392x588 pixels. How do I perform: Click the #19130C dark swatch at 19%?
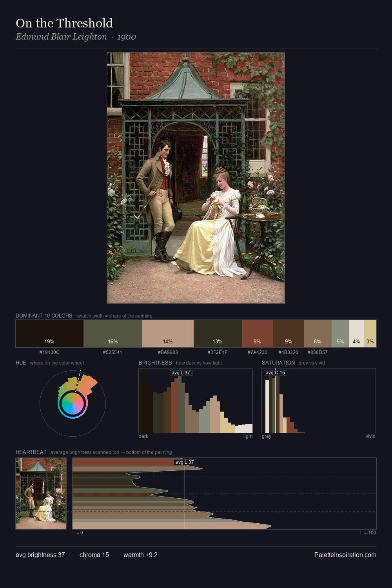point(49,334)
